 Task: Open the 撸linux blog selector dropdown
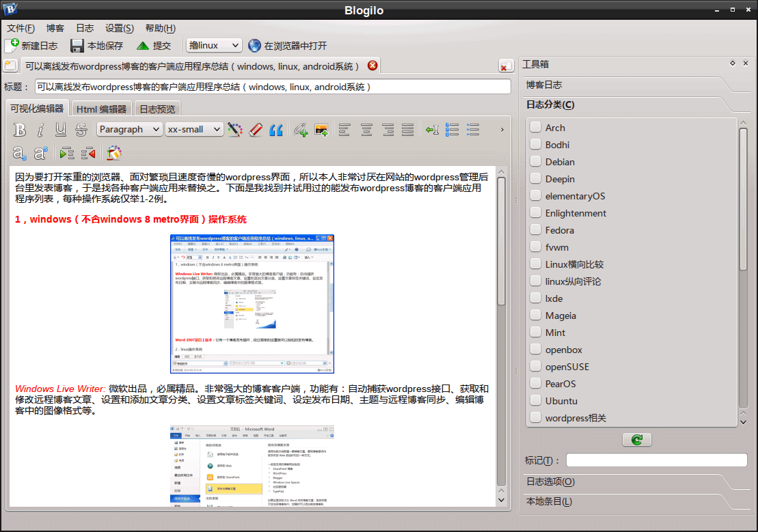214,45
